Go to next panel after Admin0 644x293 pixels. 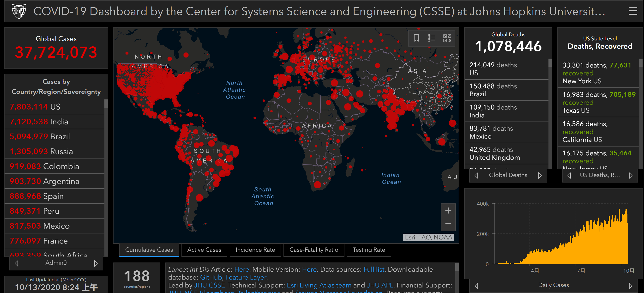[x=96, y=263]
